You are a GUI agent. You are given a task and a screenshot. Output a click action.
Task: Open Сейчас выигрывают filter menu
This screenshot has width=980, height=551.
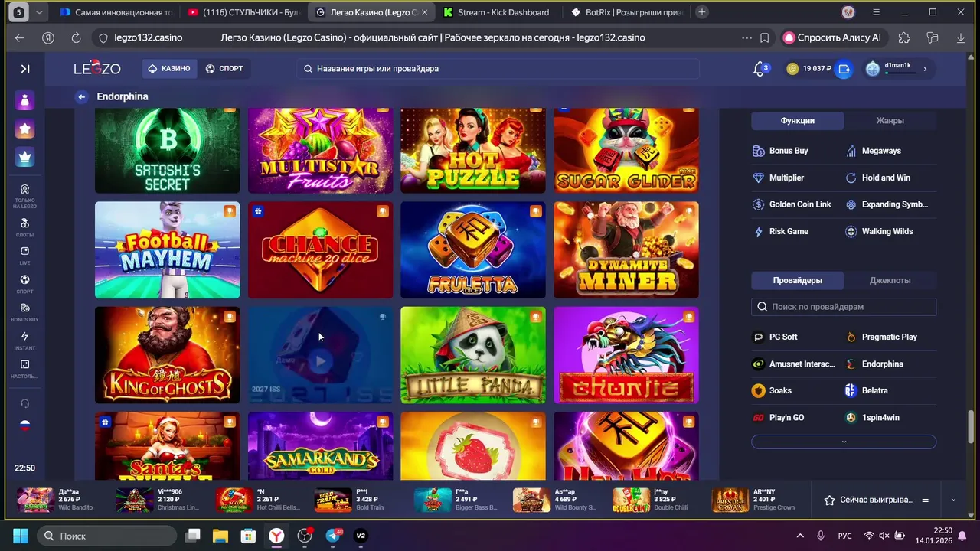pos(925,500)
